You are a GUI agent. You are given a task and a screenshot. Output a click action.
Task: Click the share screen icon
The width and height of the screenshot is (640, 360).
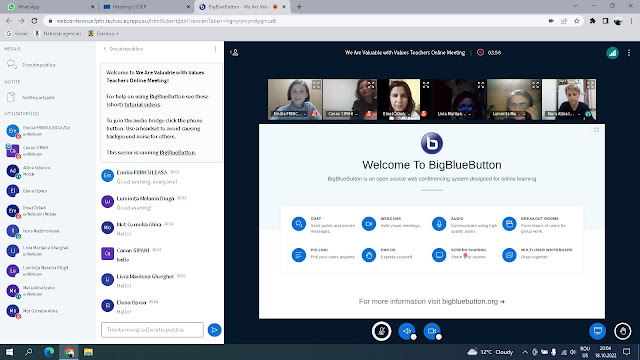tap(598, 331)
